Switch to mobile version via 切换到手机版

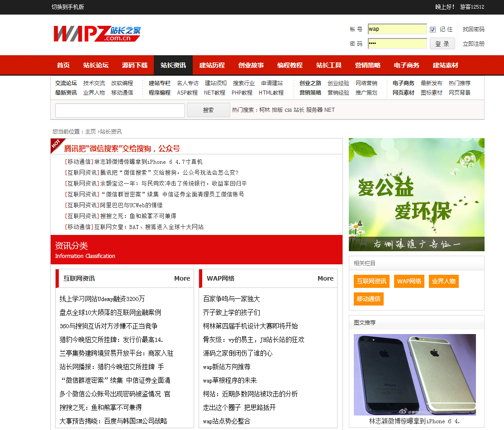point(68,7)
